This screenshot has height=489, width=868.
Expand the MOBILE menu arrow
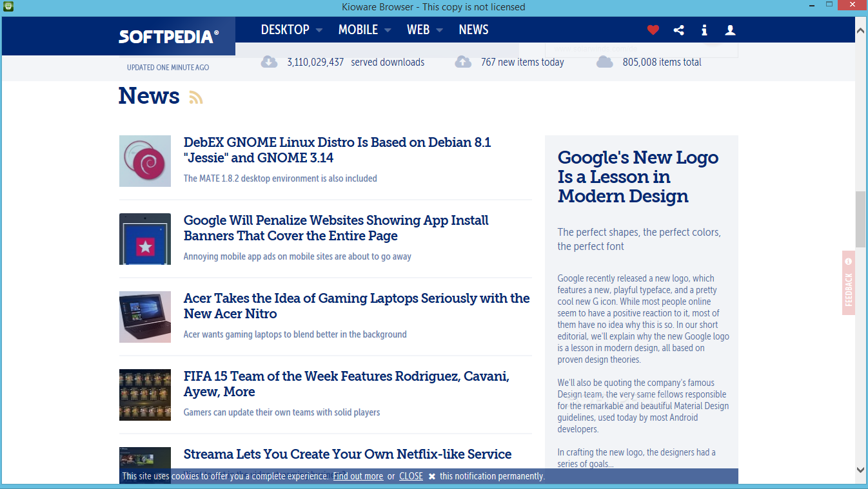tap(388, 30)
